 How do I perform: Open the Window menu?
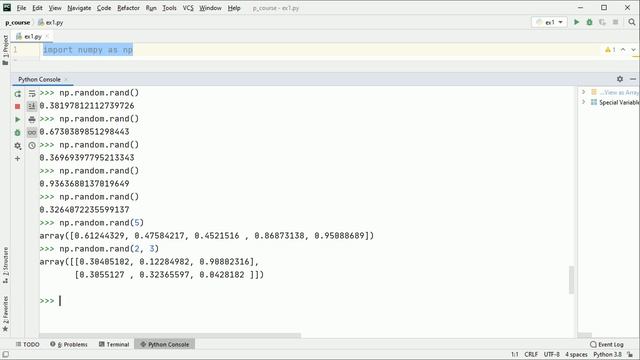210,8
